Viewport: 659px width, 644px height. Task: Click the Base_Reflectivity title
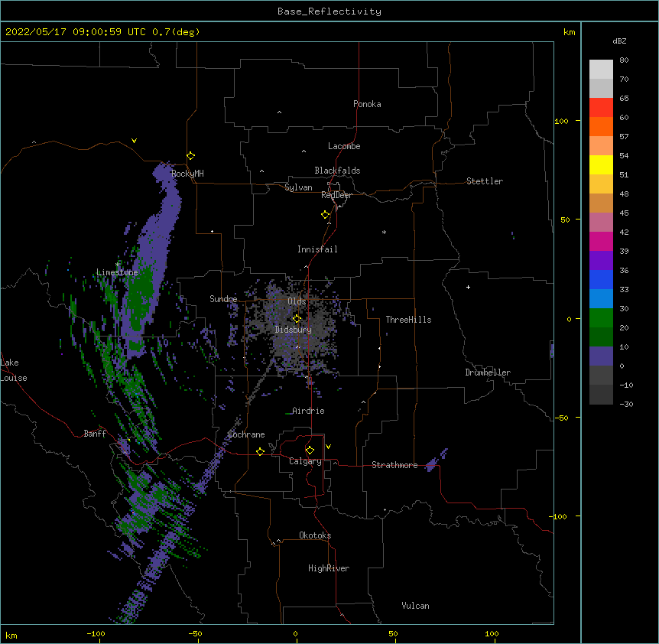pyautogui.click(x=329, y=11)
